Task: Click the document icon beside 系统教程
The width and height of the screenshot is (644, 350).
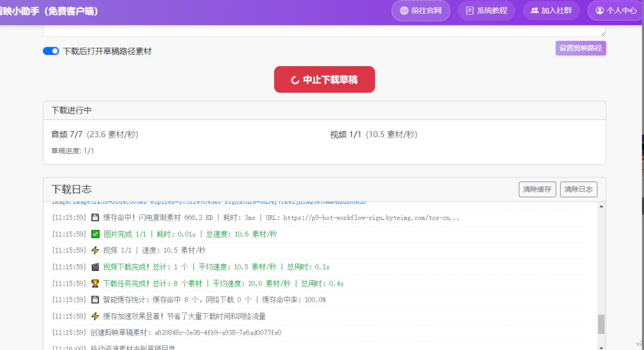Action: pos(469,11)
